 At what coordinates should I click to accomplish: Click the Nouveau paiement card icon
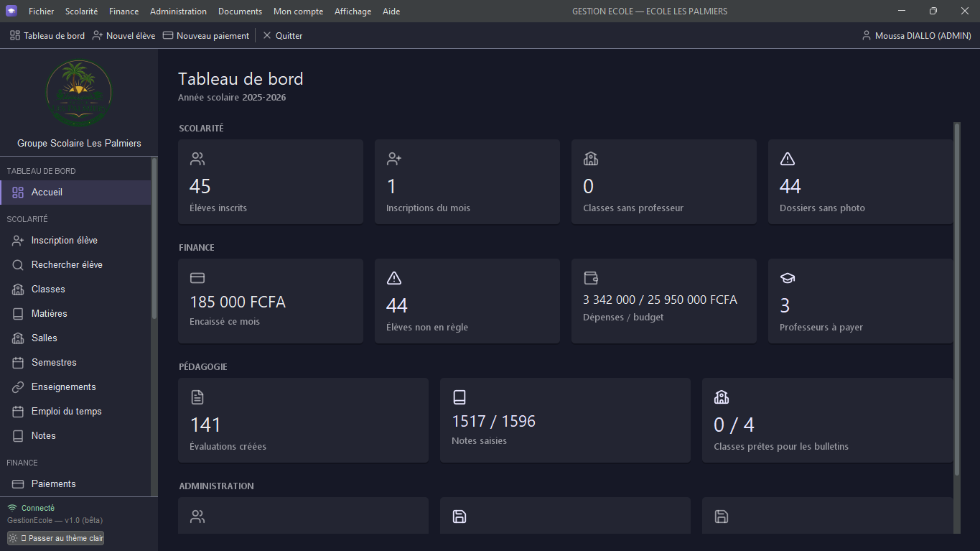point(168,35)
